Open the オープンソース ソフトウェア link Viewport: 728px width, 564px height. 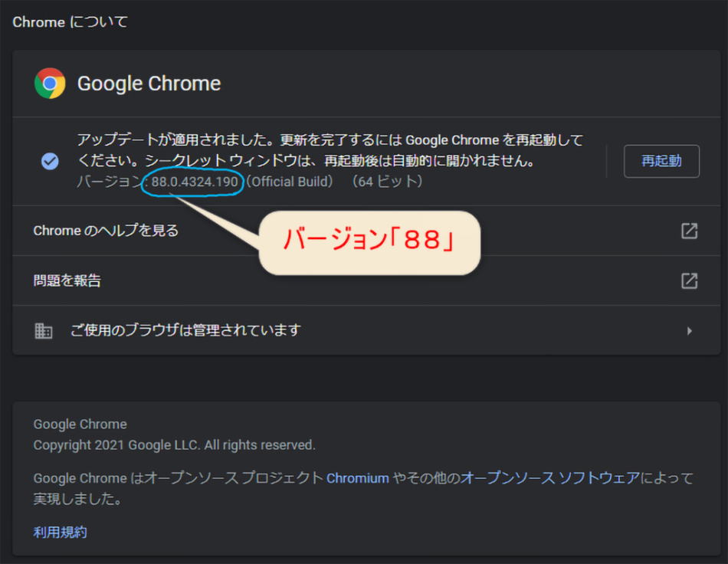click(550, 478)
